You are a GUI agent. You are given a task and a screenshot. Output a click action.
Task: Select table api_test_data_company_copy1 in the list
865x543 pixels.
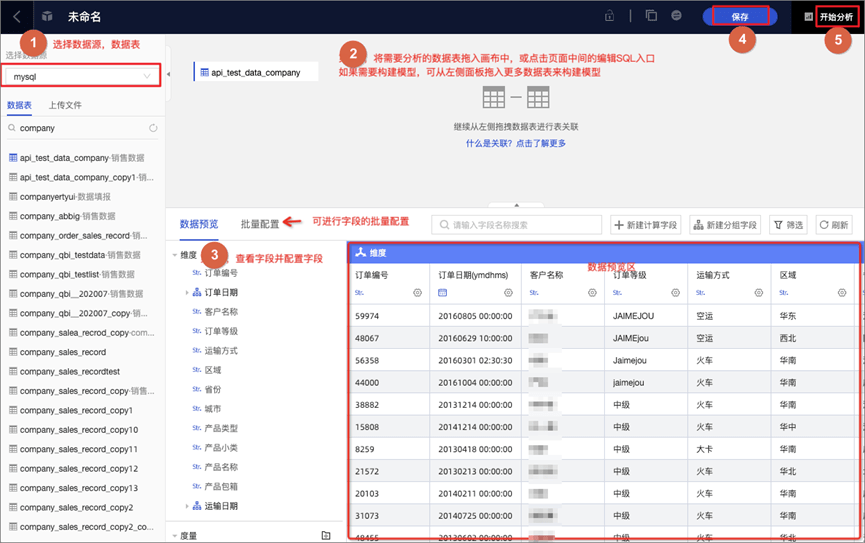coord(82,177)
